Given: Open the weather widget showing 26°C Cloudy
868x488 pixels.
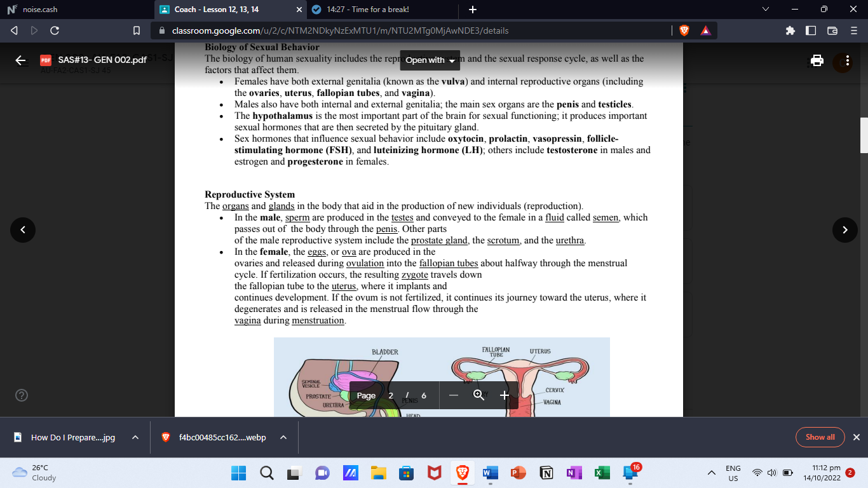Looking at the screenshot, I should [x=35, y=473].
